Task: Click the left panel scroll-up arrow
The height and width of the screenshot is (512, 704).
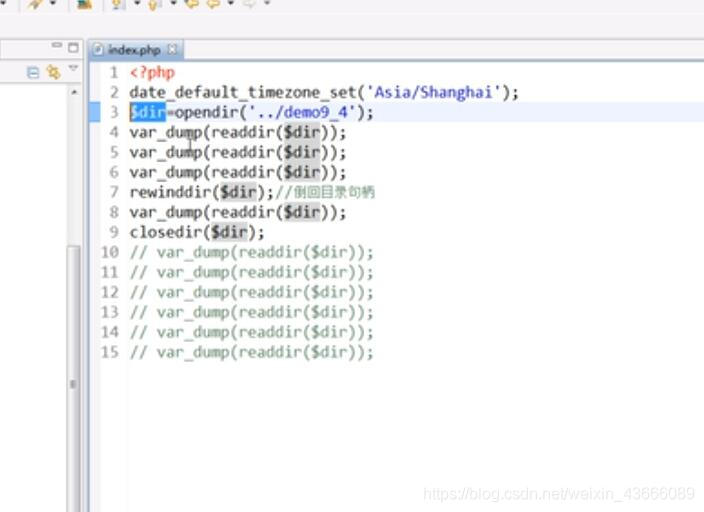Action: (74, 92)
